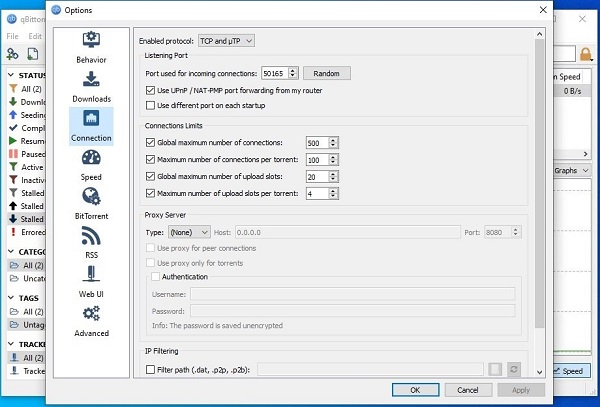Select the Errored status filter
The image size is (600, 407).
click(27, 232)
